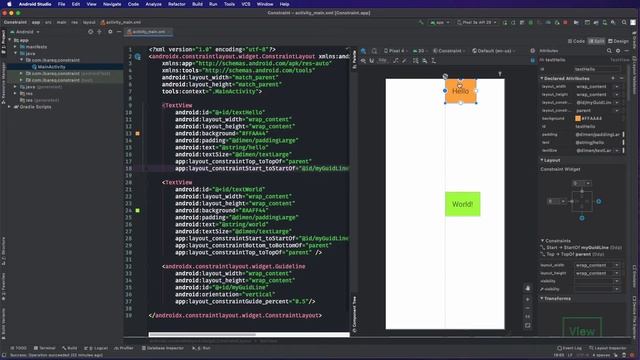Screen dimensions: 640x360
Task: Zoom in with plus icon in design view
Action: tap(528, 300)
